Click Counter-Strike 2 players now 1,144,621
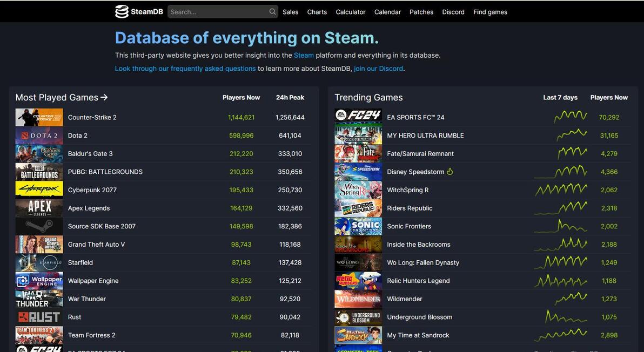 click(241, 117)
